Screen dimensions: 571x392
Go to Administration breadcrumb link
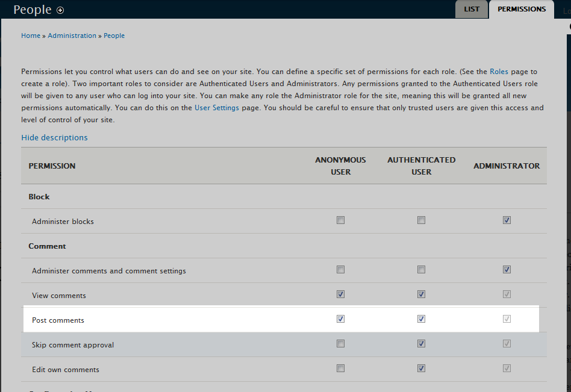[72, 36]
